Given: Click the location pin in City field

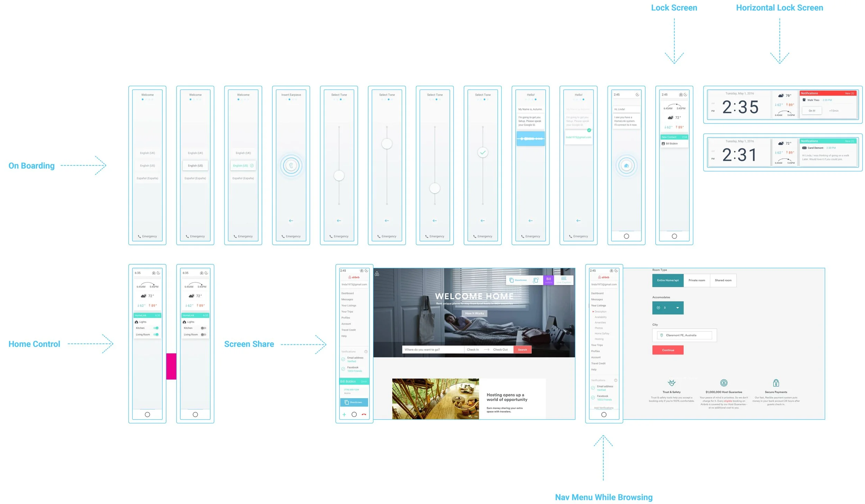Looking at the screenshot, I should 662,335.
